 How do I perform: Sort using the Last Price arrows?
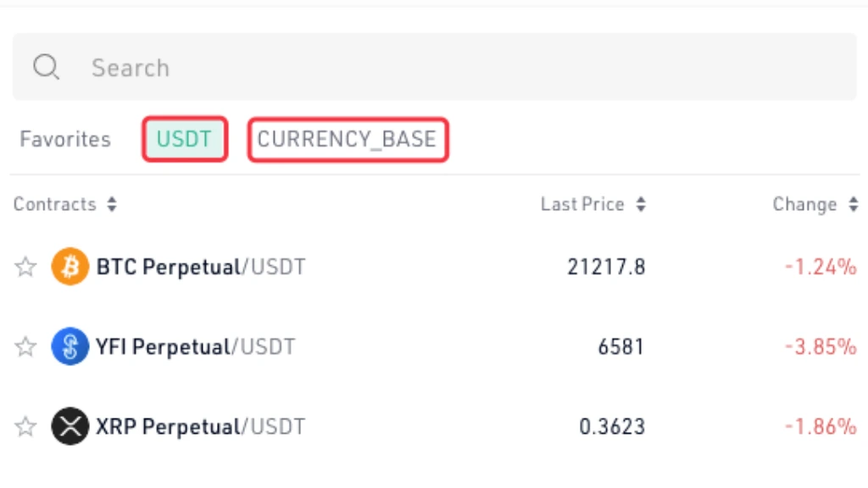point(641,204)
